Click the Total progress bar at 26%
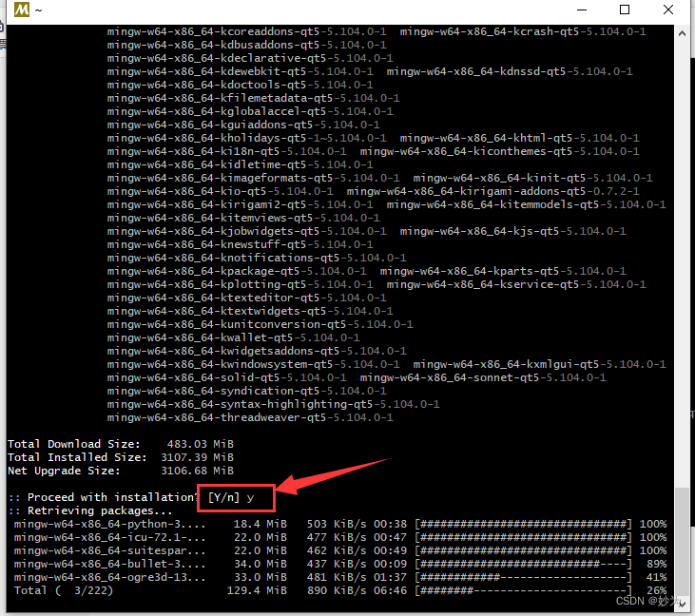 (523, 590)
